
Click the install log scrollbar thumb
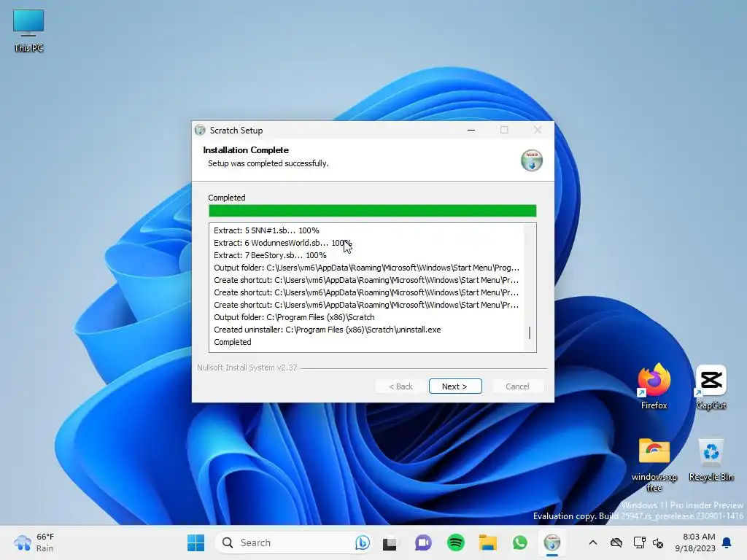530,332
